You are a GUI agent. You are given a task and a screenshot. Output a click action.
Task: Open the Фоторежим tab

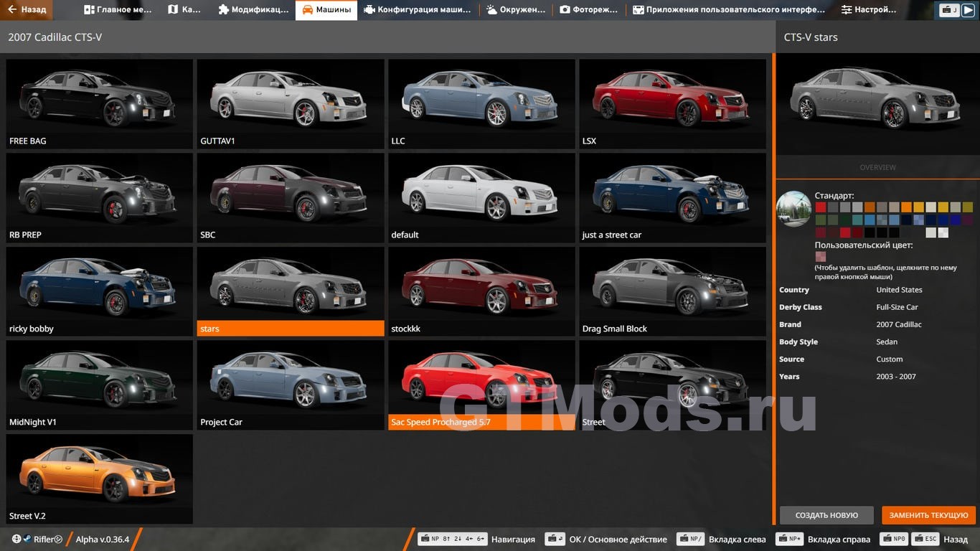588,10
